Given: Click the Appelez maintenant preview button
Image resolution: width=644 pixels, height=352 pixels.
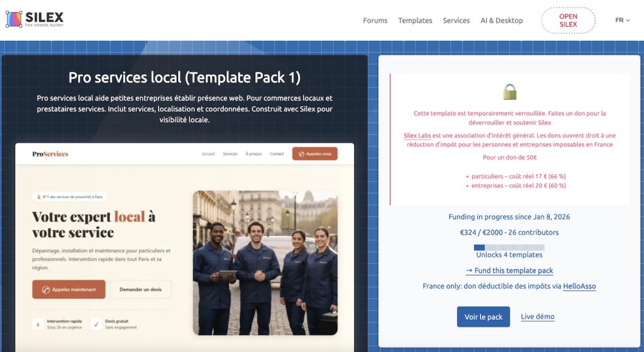Looking at the screenshot, I should (x=69, y=290).
